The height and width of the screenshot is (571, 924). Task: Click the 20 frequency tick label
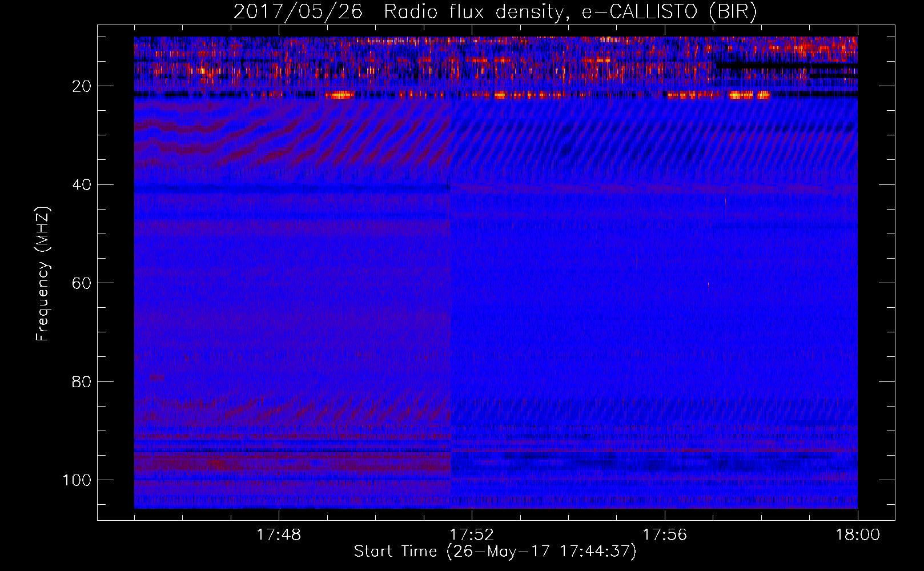pyautogui.click(x=82, y=86)
